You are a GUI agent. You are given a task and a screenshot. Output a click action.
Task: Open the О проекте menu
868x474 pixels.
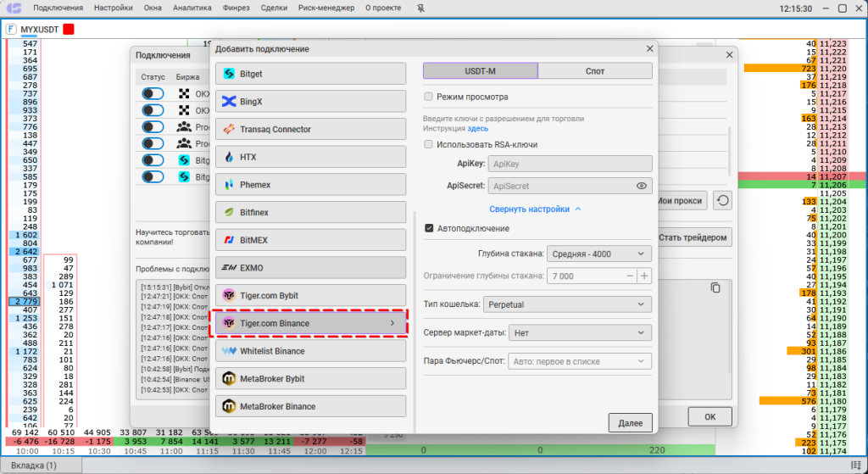pos(385,8)
